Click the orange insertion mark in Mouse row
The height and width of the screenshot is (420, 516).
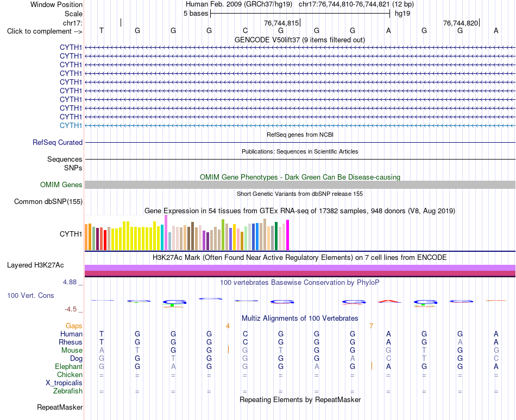pos(228,349)
